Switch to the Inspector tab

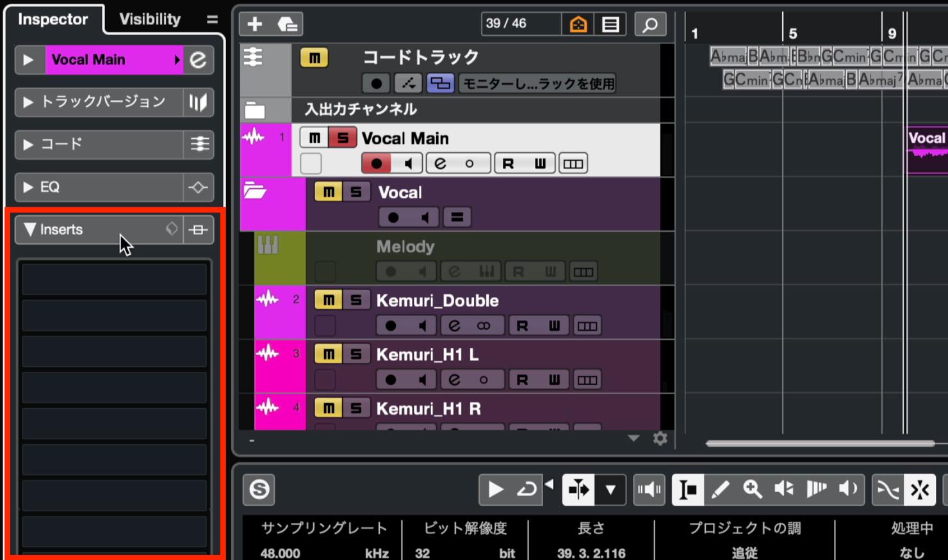[53, 19]
